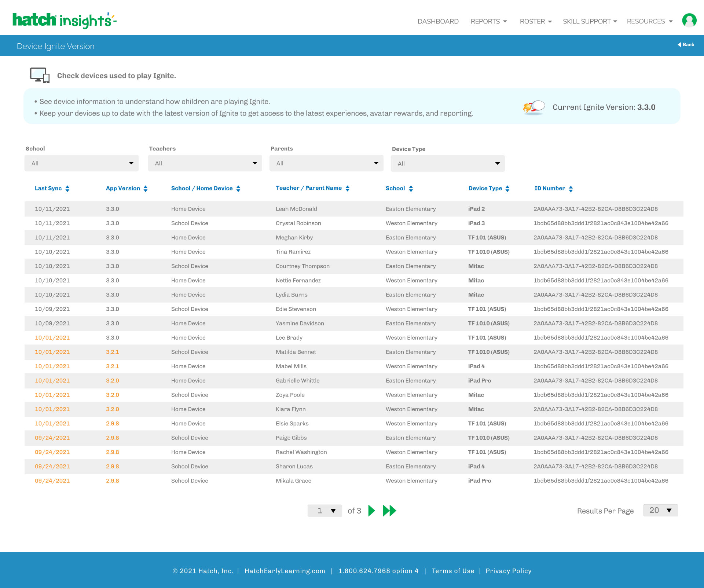Jump to last page double-arrow

[x=389, y=511]
